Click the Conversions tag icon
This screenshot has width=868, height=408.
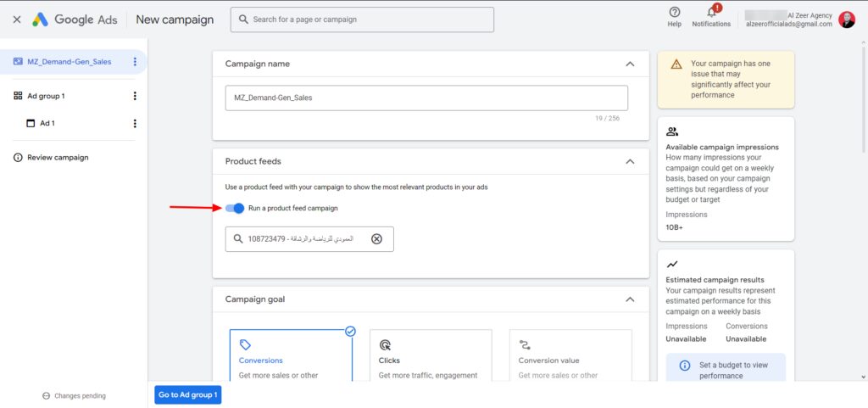(245, 345)
